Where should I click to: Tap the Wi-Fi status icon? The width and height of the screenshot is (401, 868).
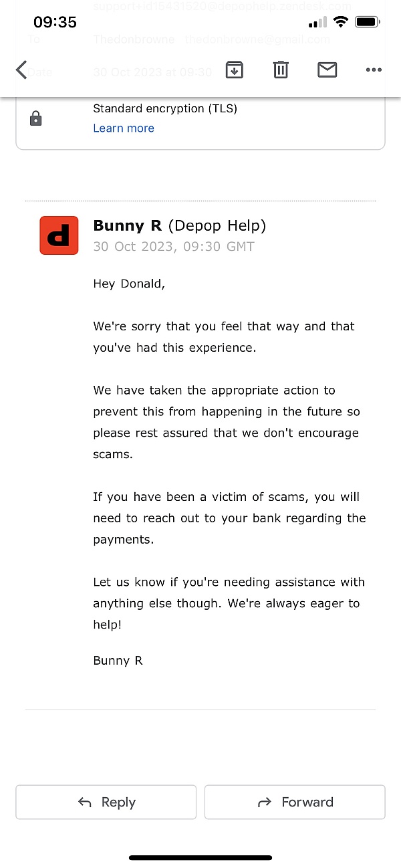342,22
